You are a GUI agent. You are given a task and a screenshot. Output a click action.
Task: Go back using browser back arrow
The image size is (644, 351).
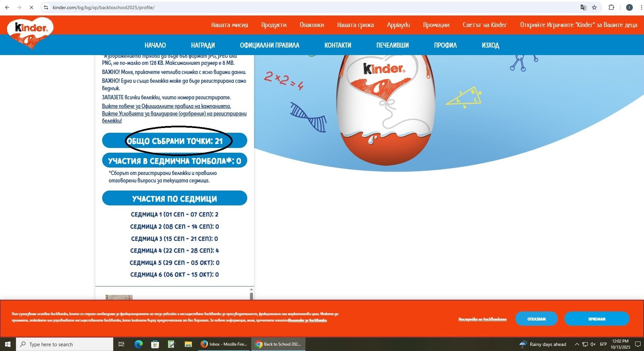point(7,7)
